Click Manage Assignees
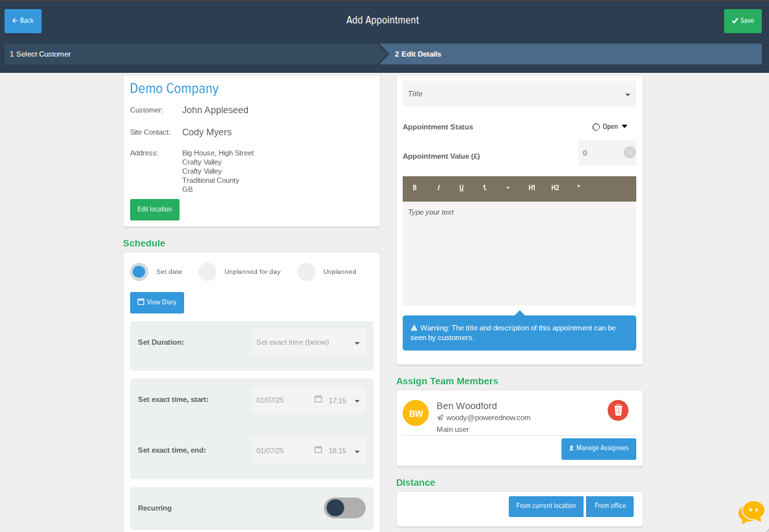The width and height of the screenshot is (769, 532). (x=599, y=449)
